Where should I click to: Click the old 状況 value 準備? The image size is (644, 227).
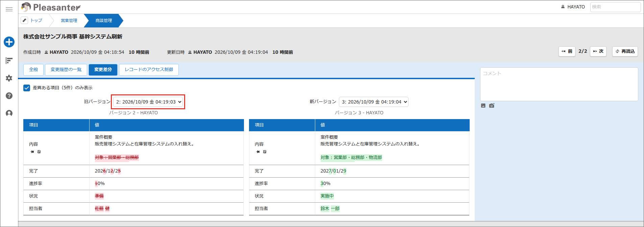[99, 196]
